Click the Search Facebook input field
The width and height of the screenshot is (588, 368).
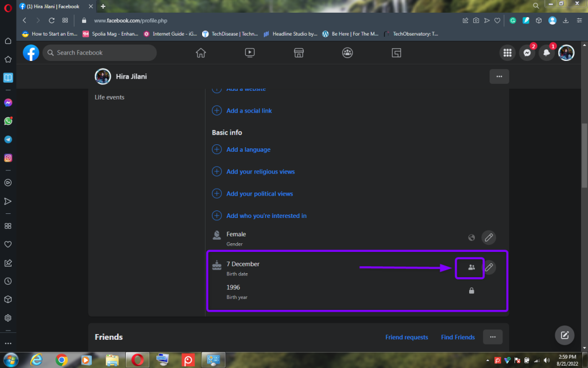(103, 53)
